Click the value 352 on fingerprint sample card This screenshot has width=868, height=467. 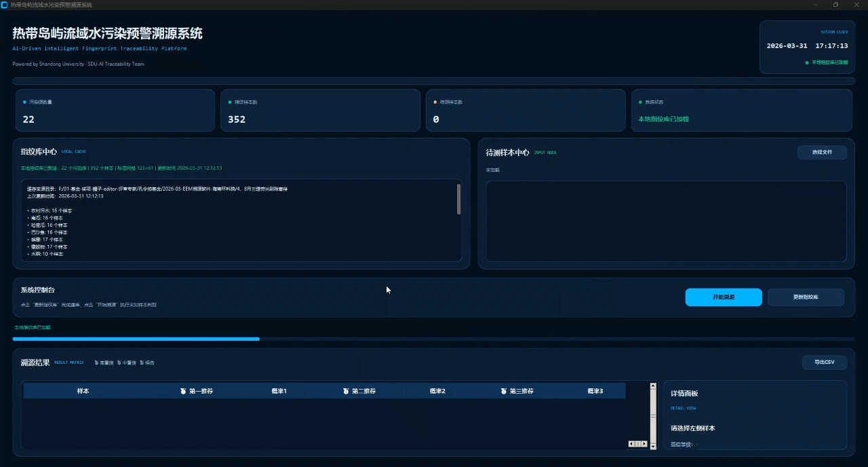click(237, 119)
